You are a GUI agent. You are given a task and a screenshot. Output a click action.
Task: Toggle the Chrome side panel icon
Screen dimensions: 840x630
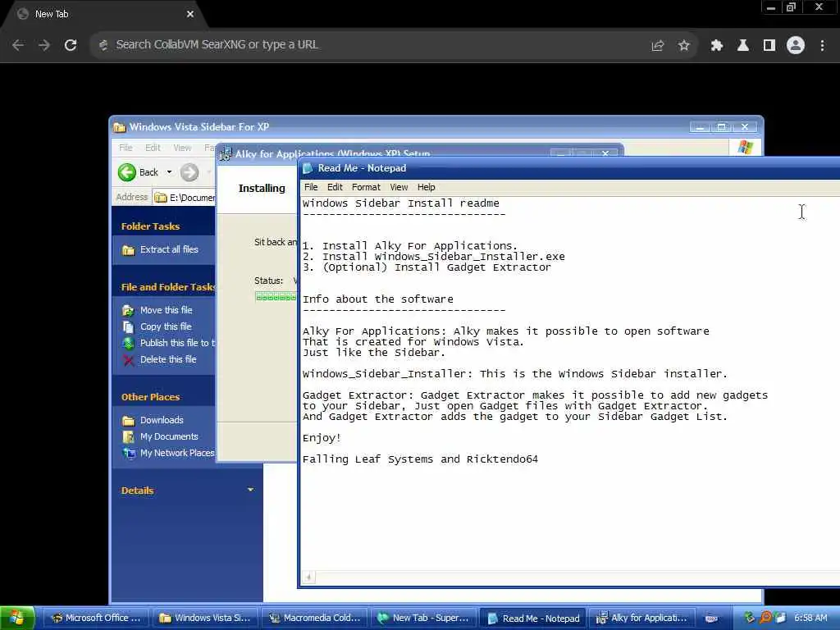769,46
